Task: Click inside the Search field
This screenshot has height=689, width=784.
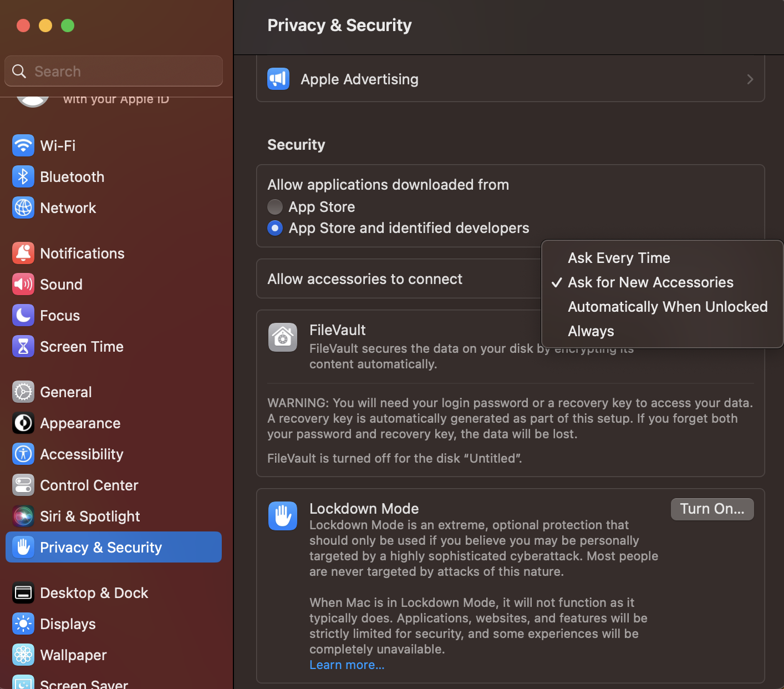Action: click(113, 71)
